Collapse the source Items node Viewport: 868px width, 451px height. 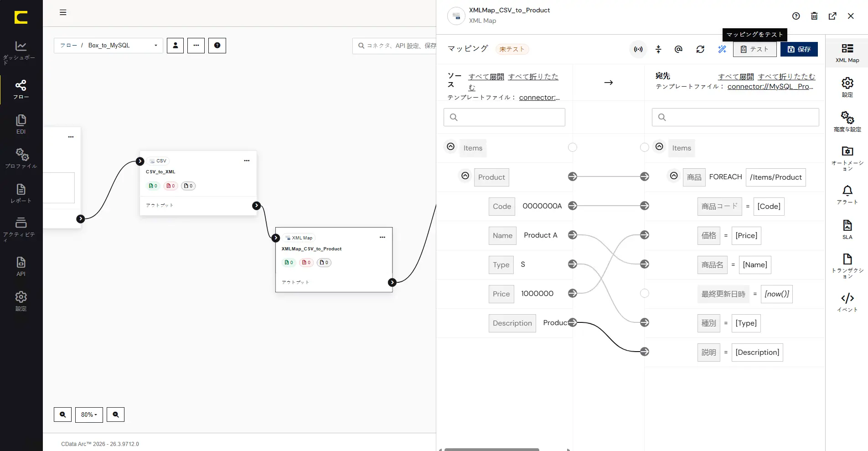pyautogui.click(x=450, y=146)
